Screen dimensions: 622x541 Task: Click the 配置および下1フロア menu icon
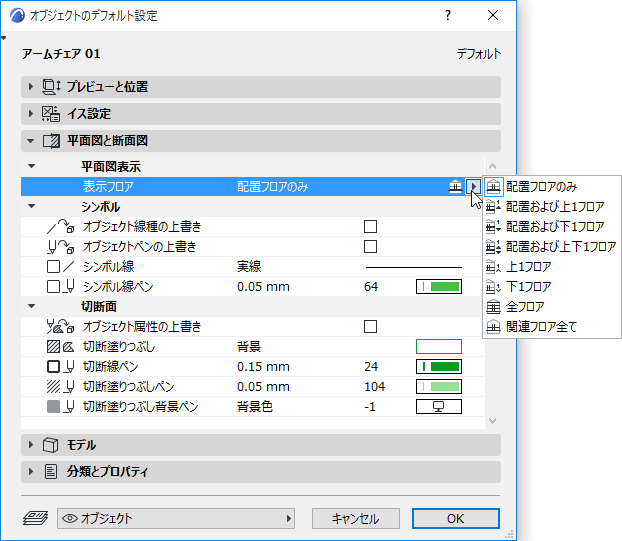[493, 226]
